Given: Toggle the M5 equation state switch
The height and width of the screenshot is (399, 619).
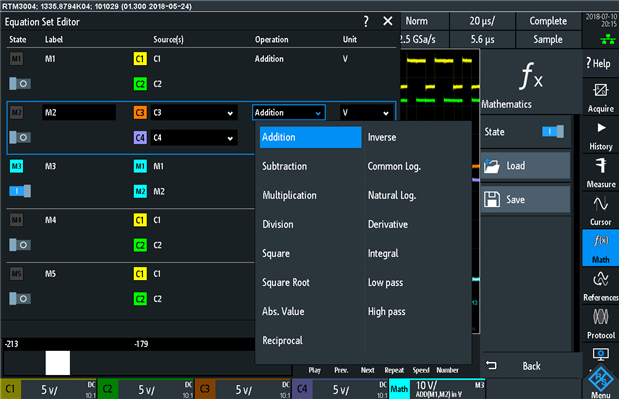Looking at the screenshot, I should click(20, 298).
